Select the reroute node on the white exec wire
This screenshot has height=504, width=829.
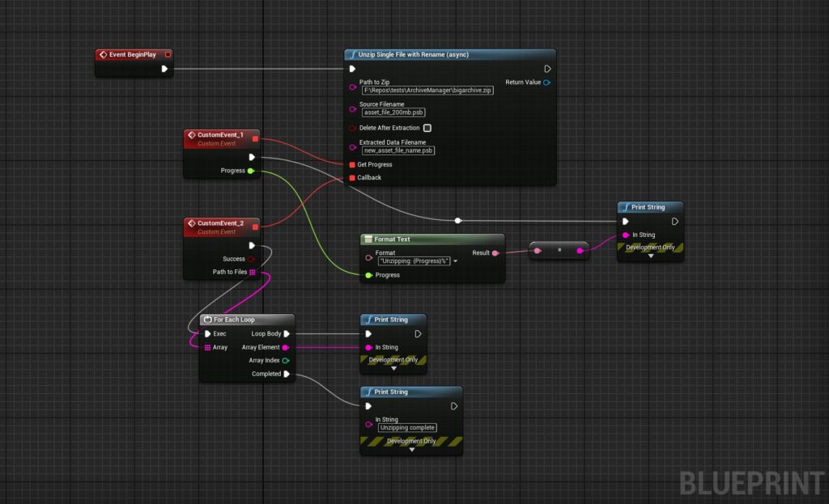(x=458, y=220)
